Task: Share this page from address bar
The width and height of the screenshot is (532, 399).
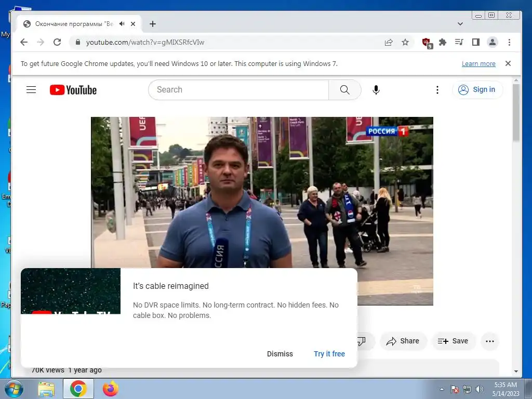Action: (389, 42)
